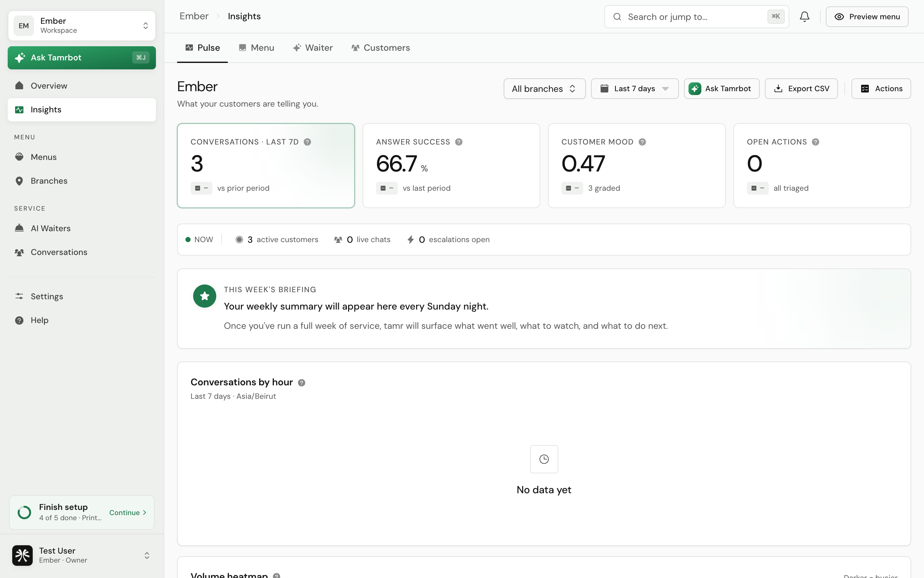
Task: Click the clock icon above No data yet
Action: pyautogui.click(x=544, y=459)
